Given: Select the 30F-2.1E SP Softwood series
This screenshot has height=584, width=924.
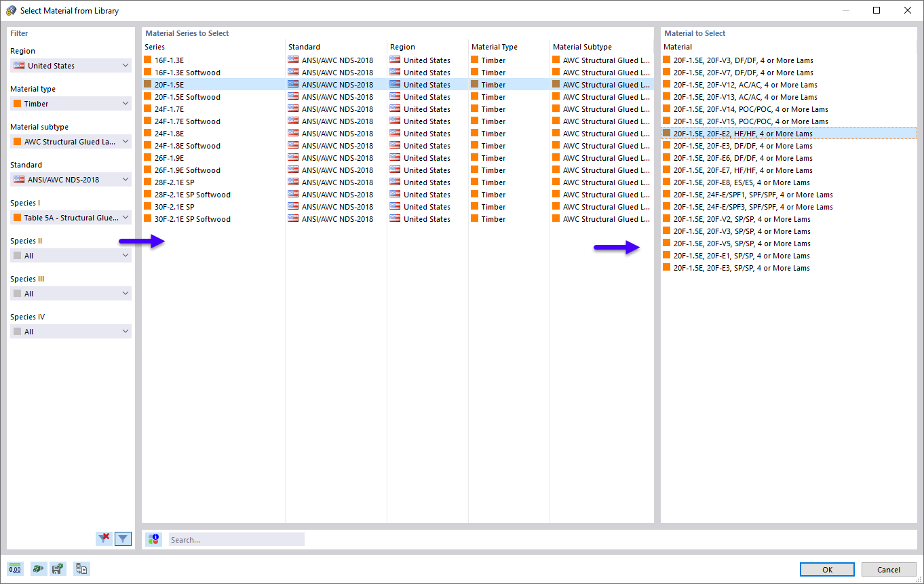Looking at the screenshot, I should [x=398, y=219].
